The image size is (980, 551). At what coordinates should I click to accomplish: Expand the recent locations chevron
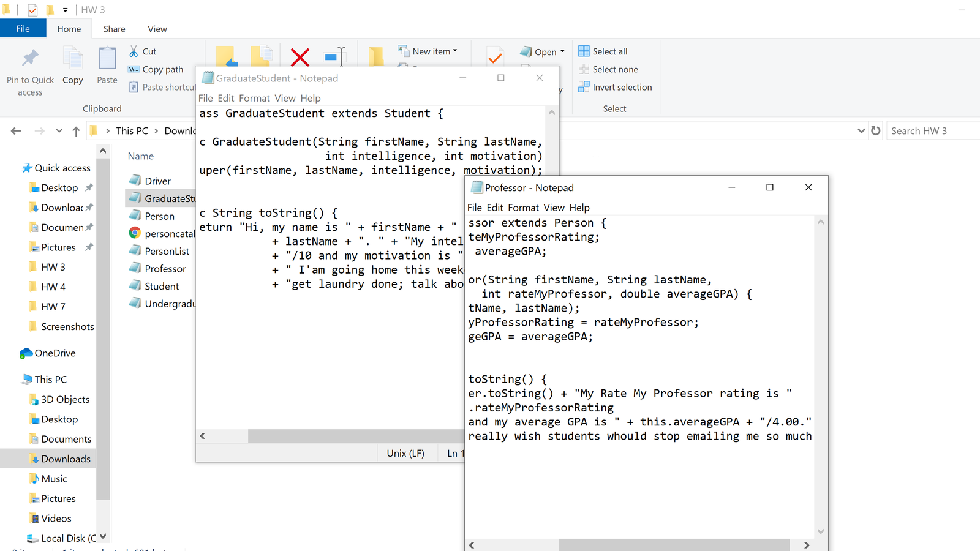(59, 131)
